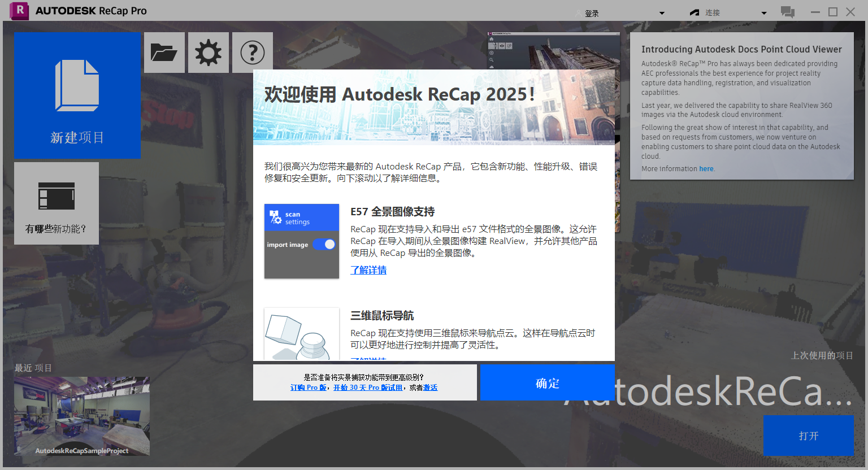The height and width of the screenshot is (470, 868).
Task: Click the 连接 connection icon
Action: (694, 11)
